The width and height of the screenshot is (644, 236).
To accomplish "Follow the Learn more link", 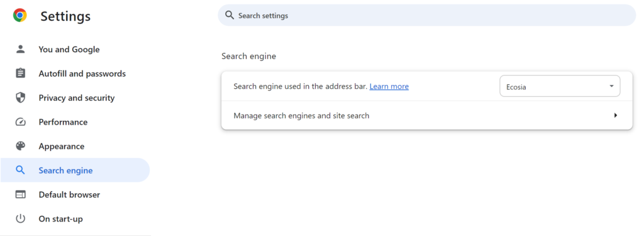I will [389, 86].
